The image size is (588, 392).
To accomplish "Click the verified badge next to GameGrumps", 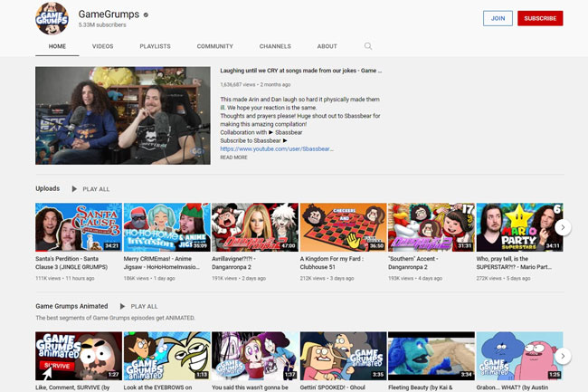I will (146, 15).
